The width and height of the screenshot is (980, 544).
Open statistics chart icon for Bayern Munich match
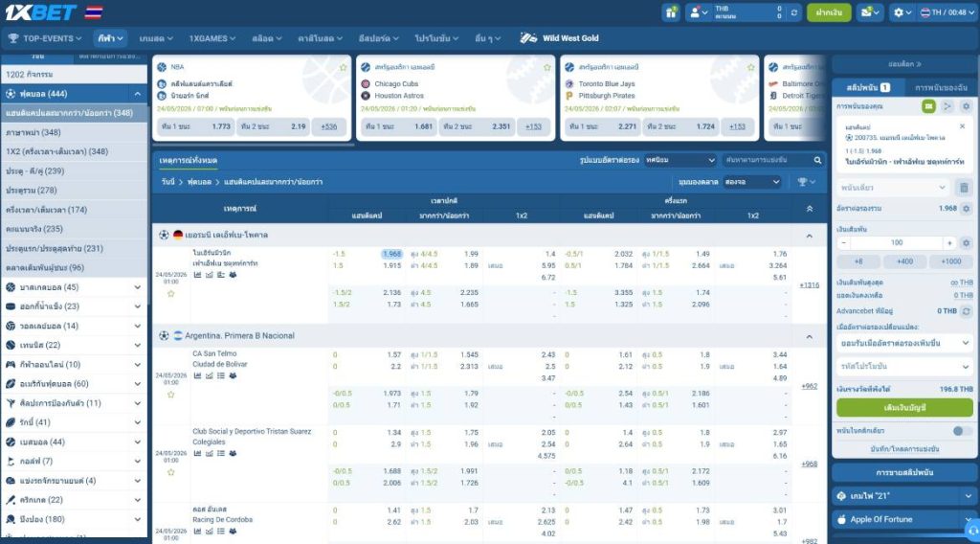(x=197, y=275)
